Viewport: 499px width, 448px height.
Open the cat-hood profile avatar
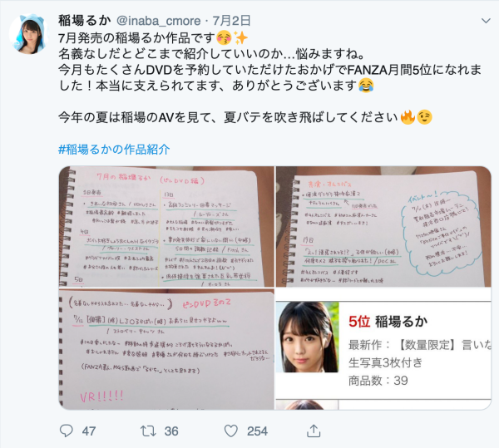(29, 33)
